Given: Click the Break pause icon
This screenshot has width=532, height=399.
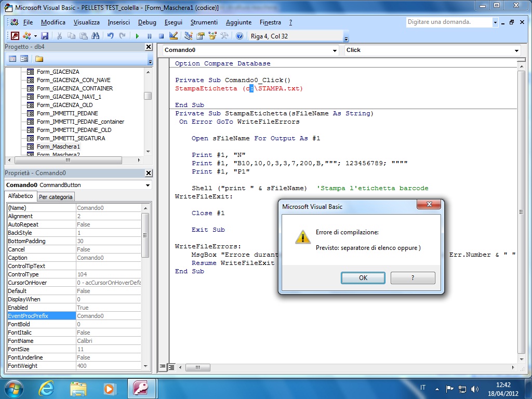Looking at the screenshot, I should tap(149, 36).
